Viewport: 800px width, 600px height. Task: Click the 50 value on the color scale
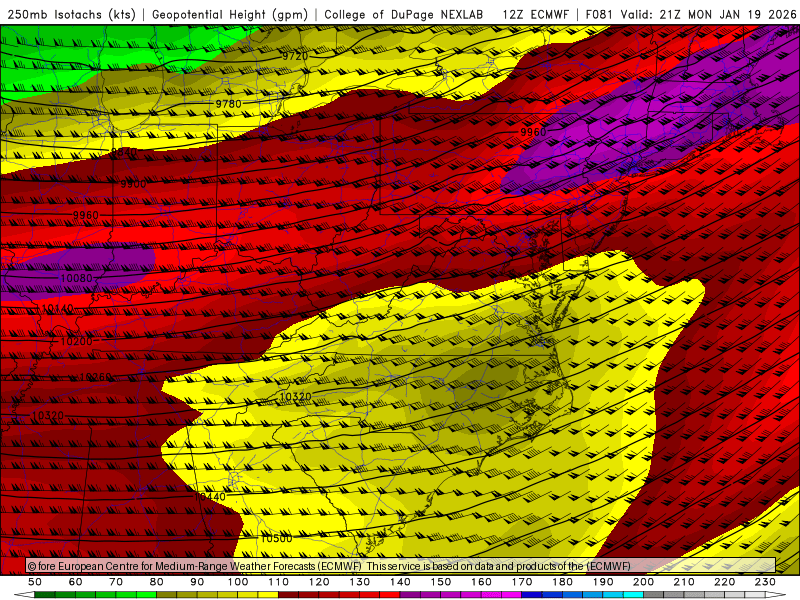click(x=35, y=582)
